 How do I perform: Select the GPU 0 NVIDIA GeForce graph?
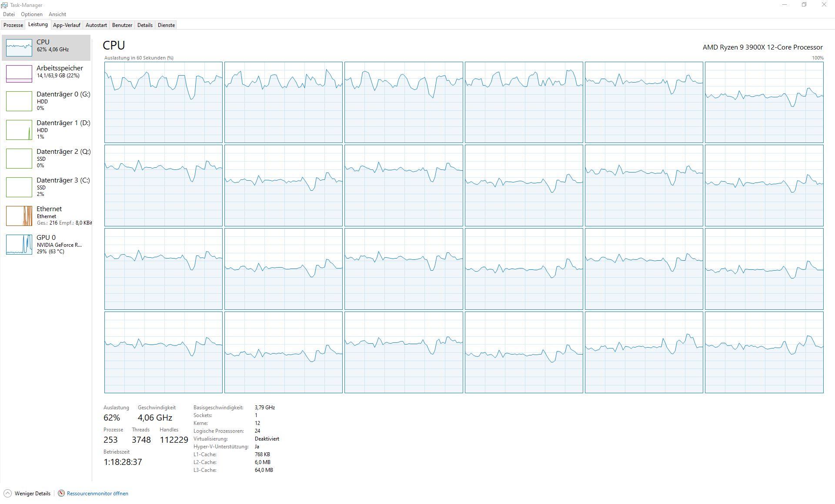(19, 244)
